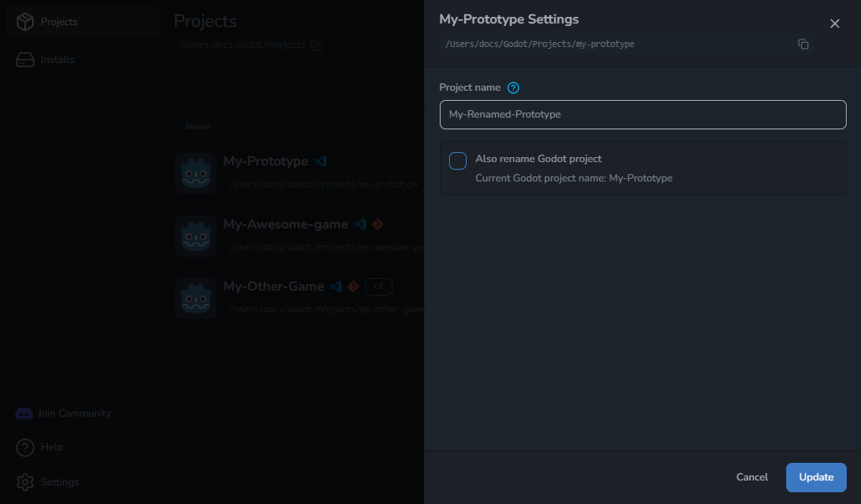This screenshot has height=504, width=861.
Task: Select the My-Prototype project name
Action: [x=265, y=161]
